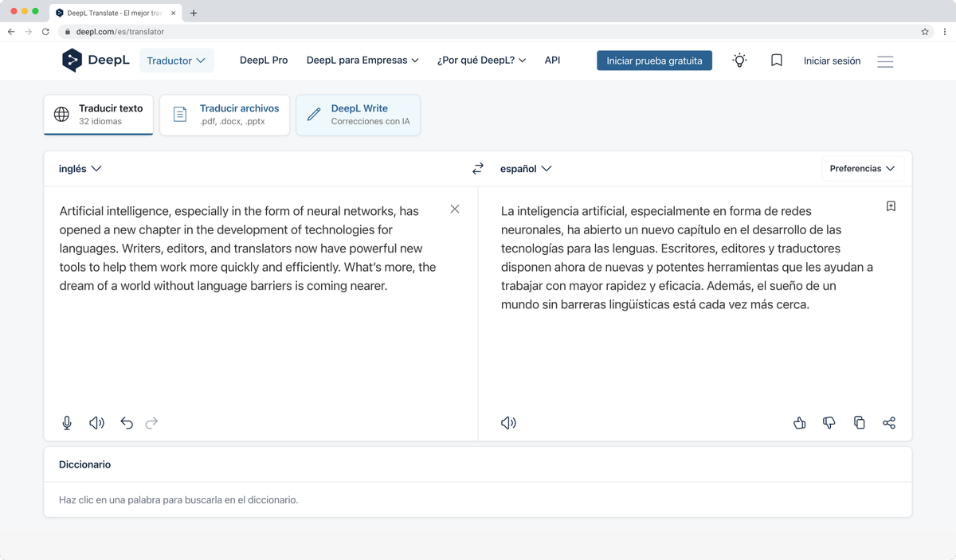Screen dimensions: 956x560
Task: Click the microphone icon for voice input
Action: (67, 422)
